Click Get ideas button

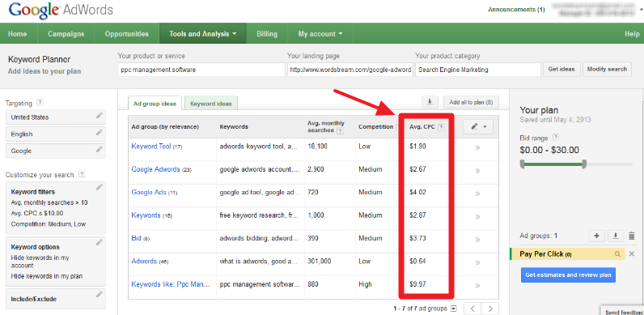[561, 69]
